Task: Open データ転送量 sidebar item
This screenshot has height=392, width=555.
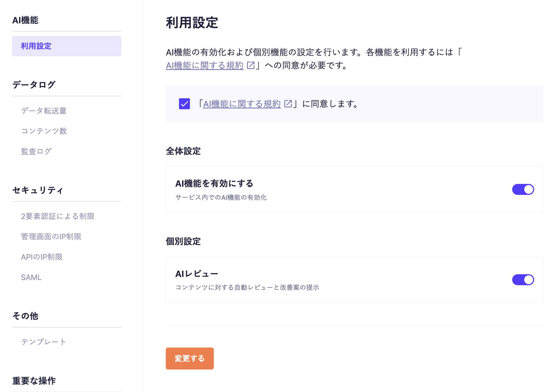Action: (44, 111)
